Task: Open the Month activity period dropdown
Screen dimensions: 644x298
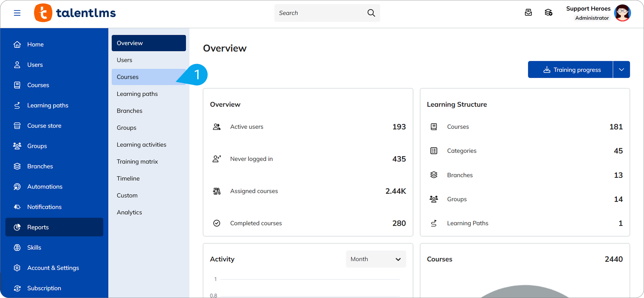Action: (376, 259)
